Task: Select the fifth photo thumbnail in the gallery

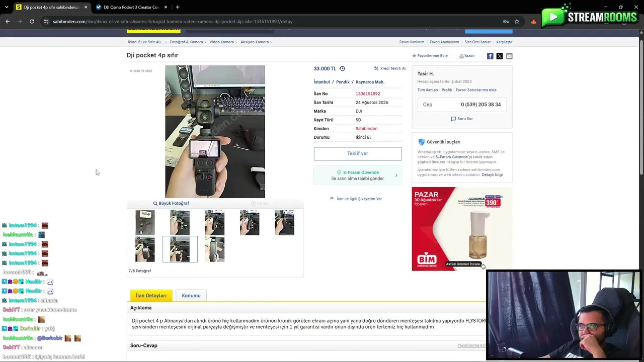Action: [x=284, y=223]
